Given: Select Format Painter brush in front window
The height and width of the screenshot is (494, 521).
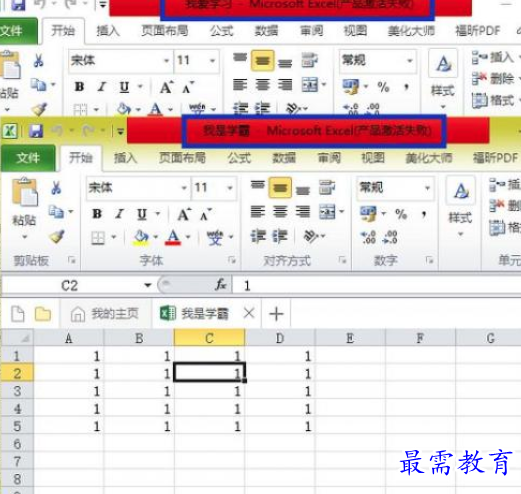Looking at the screenshot, I should pos(57,236).
